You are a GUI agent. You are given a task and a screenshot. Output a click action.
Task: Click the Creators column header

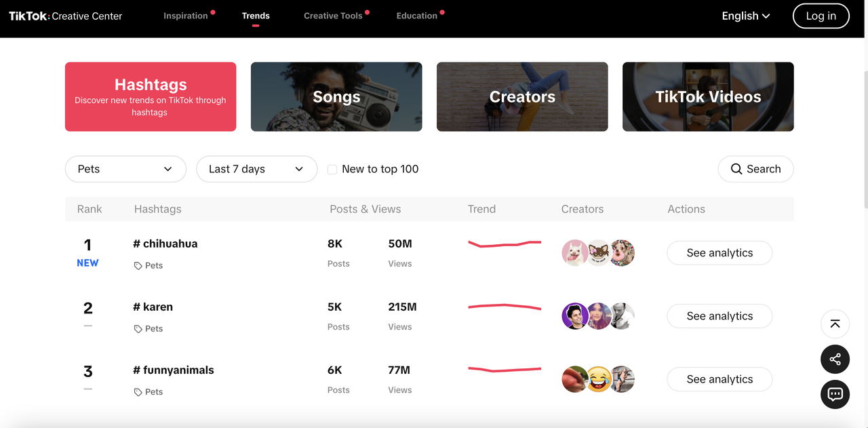(x=583, y=209)
